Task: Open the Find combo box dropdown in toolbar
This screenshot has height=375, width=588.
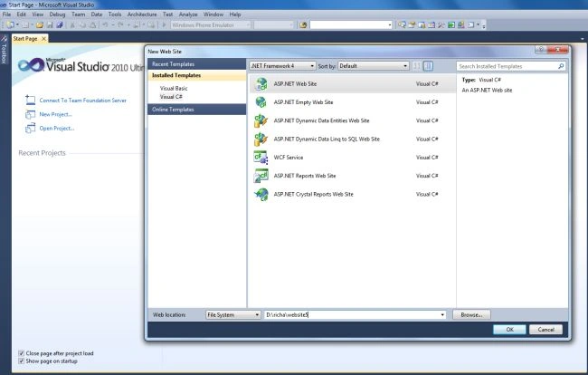Action: [x=390, y=25]
